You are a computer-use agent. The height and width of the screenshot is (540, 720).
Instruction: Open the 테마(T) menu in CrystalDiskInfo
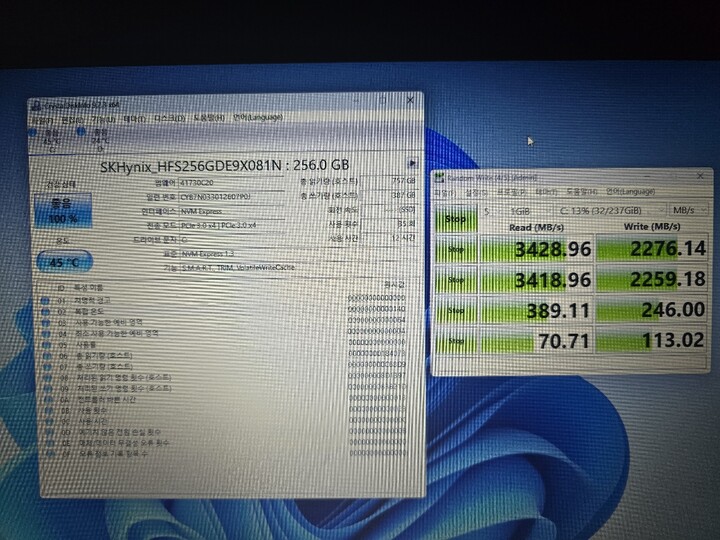pos(134,119)
